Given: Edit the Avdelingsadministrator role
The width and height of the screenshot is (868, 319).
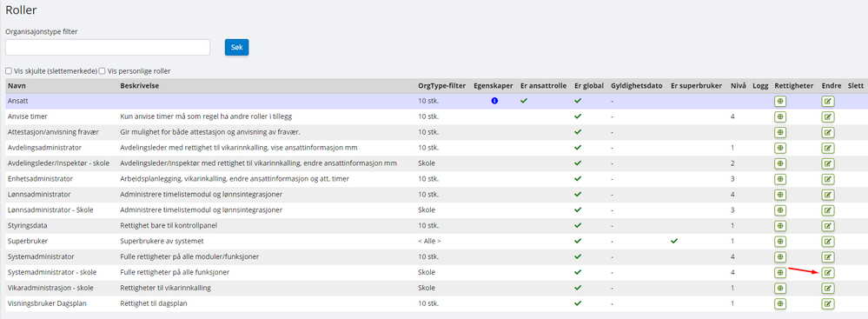Looking at the screenshot, I should pyautogui.click(x=827, y=148).
